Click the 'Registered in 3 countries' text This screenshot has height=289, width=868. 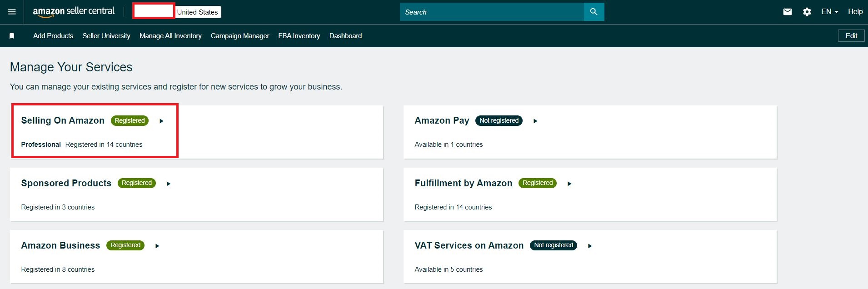pos(58,207)
